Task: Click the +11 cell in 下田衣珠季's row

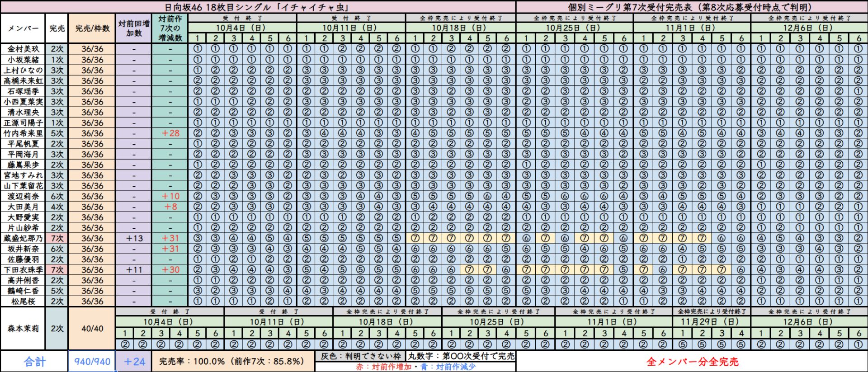Action: (x=134, y=270)
